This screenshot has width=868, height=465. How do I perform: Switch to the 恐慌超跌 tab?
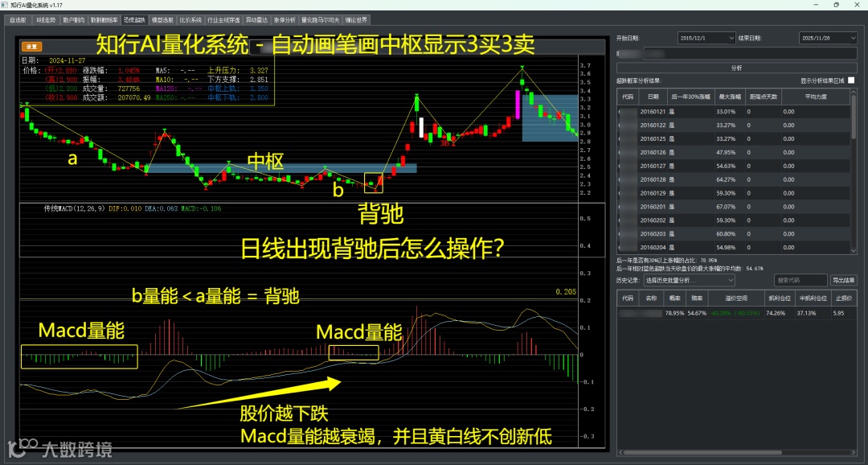coord(134,20)
